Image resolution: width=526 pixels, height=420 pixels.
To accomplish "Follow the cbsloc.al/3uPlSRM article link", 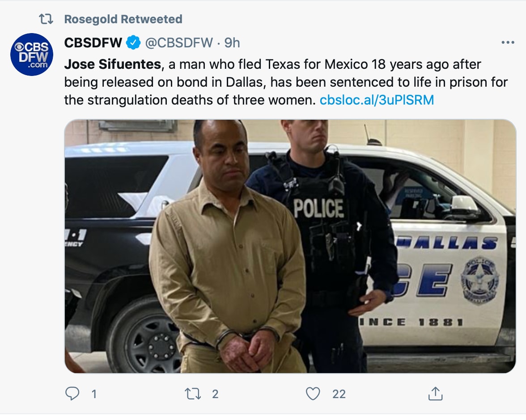I will click(x=377, y=100).
